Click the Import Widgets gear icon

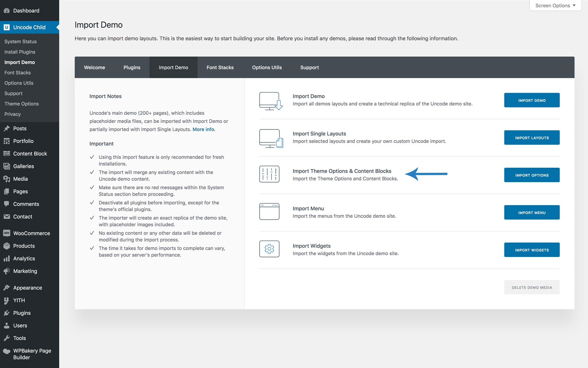tap(269, 249)
